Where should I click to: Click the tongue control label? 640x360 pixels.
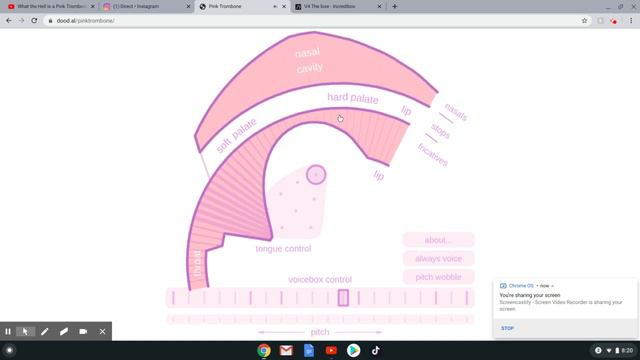[283, 249]
